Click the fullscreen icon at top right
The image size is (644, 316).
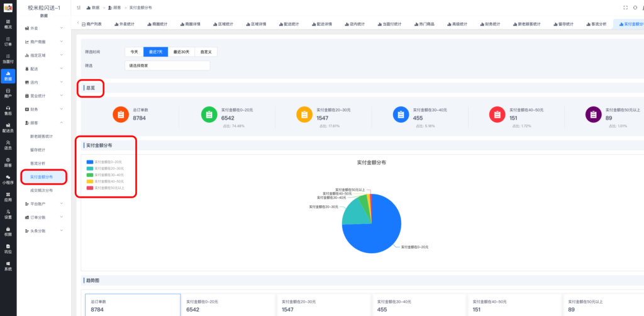click(625, 7)
